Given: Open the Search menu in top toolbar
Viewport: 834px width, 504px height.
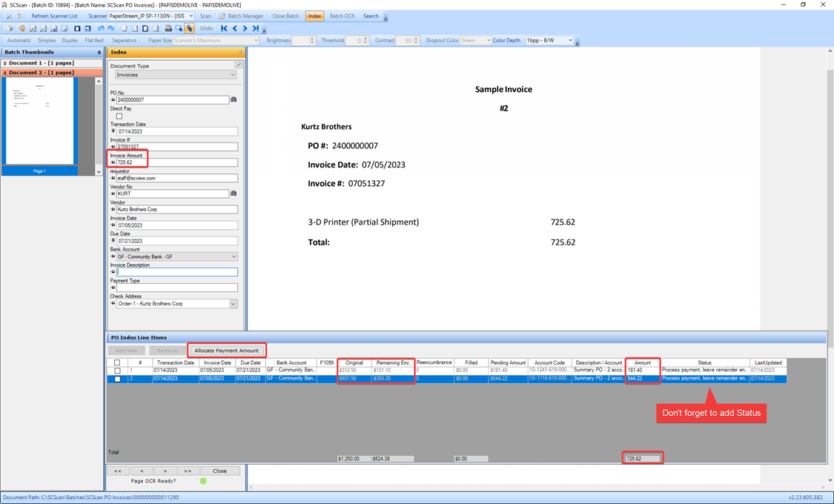Looking at the screenshot, I should tap(371, 16).
